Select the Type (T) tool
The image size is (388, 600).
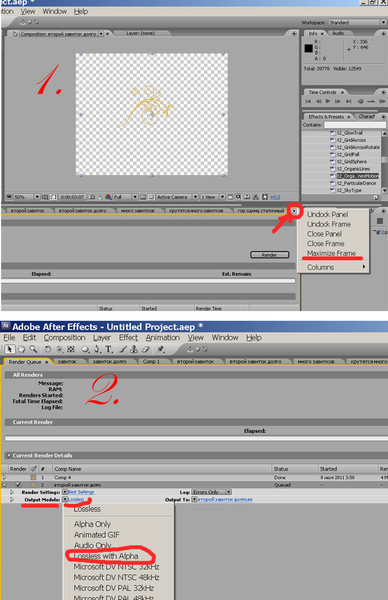(109, 349)
